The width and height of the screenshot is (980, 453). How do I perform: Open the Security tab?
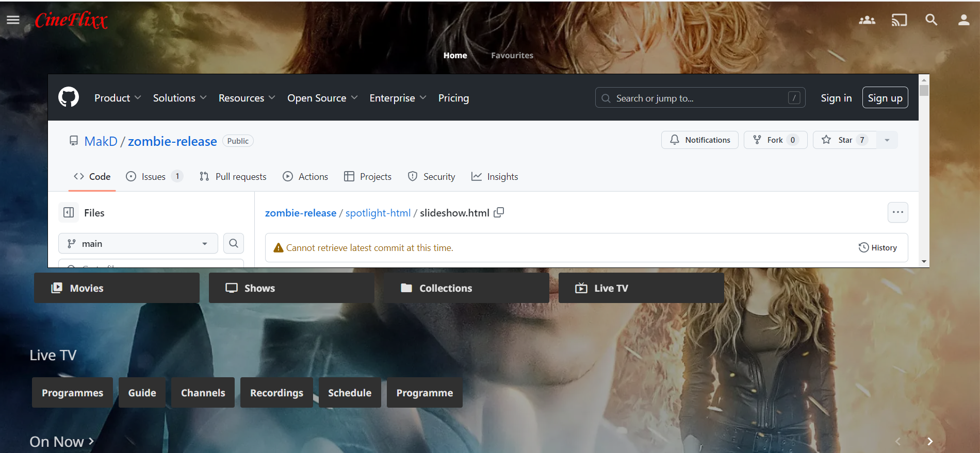point(431,176)
